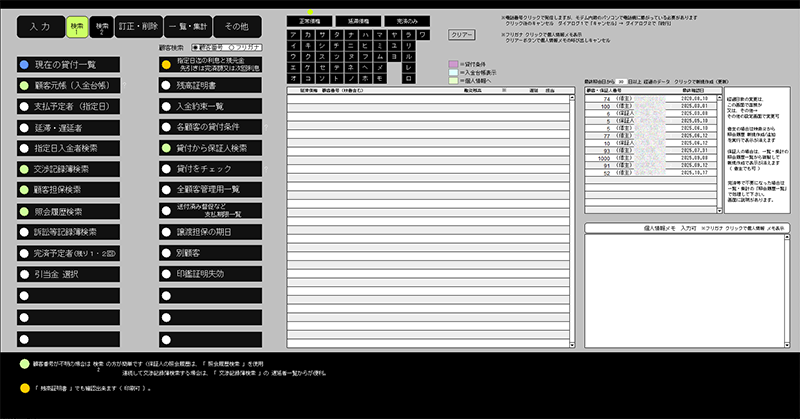Click the pink 貸付条件 color swatch
This screenshot has width=800, height=419.
tap(453, 63)
